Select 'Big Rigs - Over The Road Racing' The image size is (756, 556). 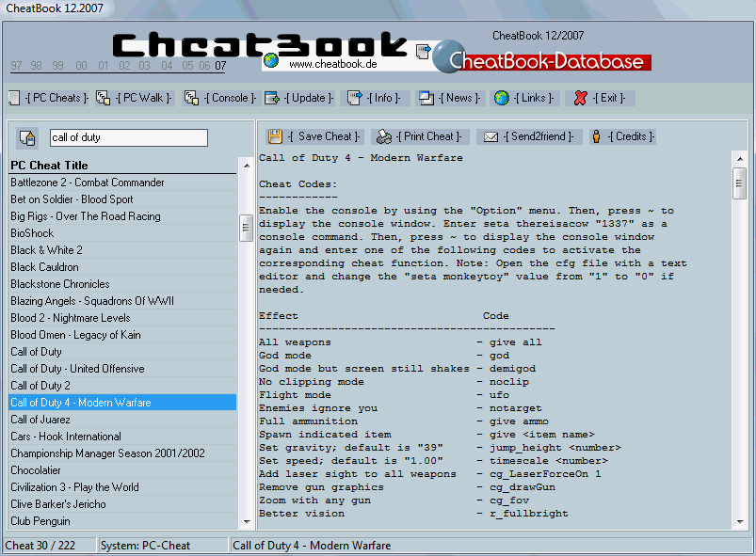(x=123, y=216)
